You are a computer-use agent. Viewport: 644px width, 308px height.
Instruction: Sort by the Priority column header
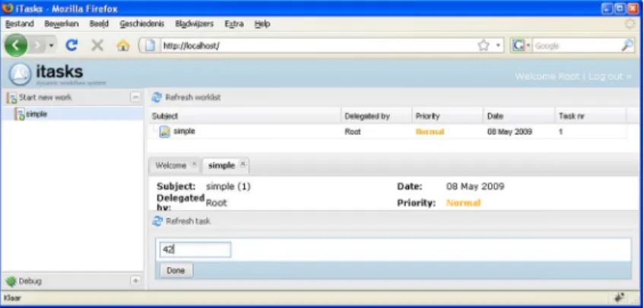pyautogui.click(x=448, y=116)
